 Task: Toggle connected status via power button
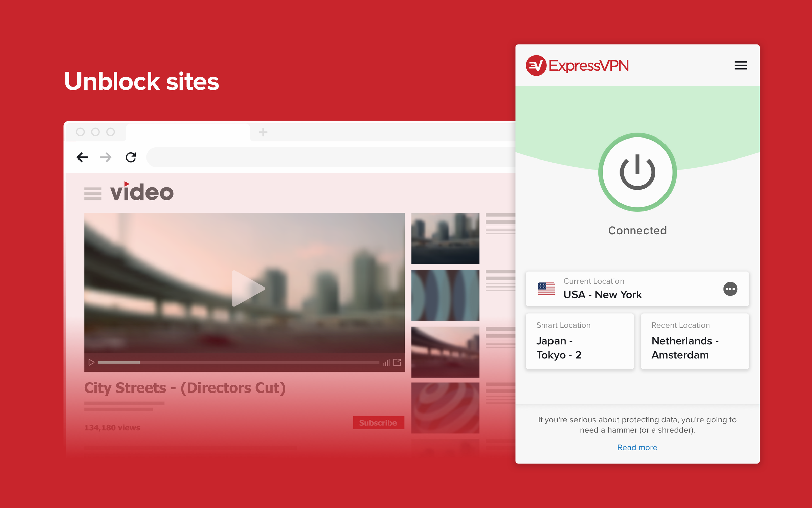pos(637,172)
